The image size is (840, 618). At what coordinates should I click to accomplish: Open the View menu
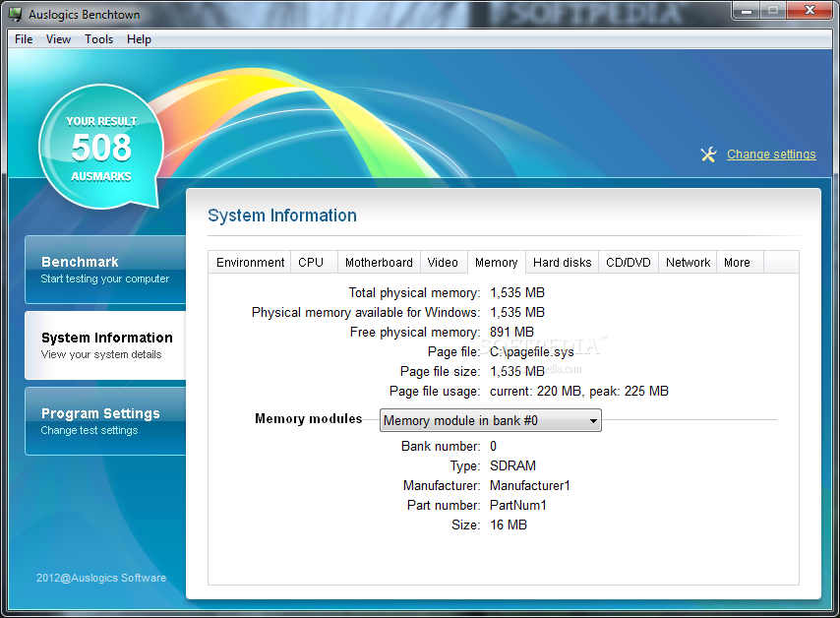click(x=58, y=39)
